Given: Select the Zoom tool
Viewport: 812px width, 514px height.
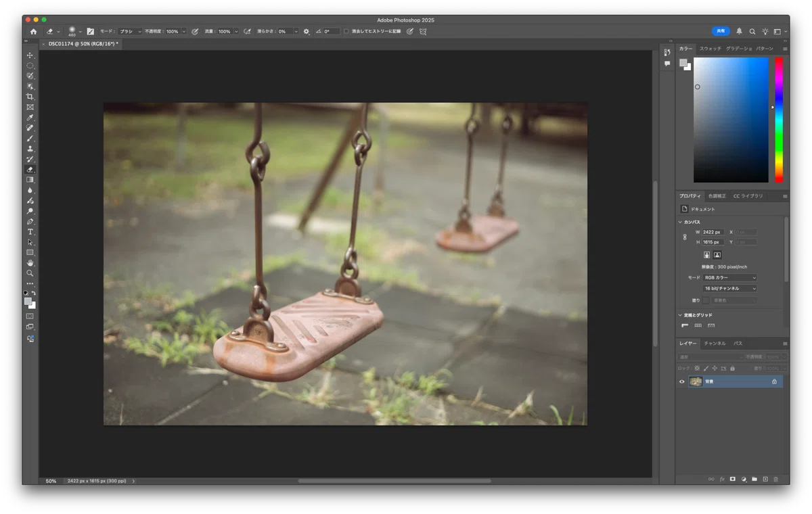Looking at the screenshot, I should point(30,273).
